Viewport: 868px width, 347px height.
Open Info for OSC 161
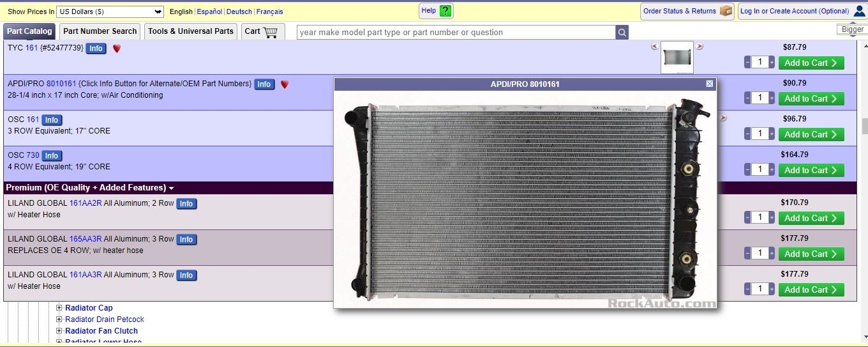(x=52, y=120)
